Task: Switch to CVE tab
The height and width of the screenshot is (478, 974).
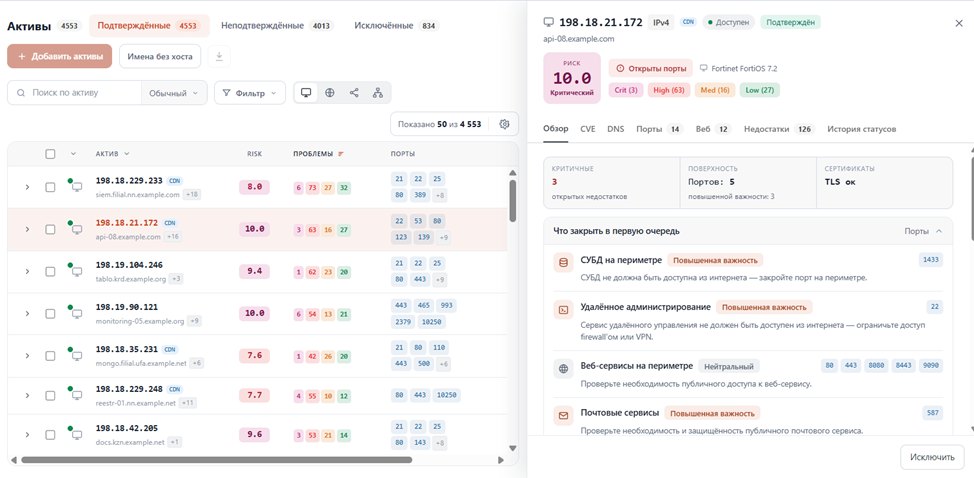Action: (588, 129)
